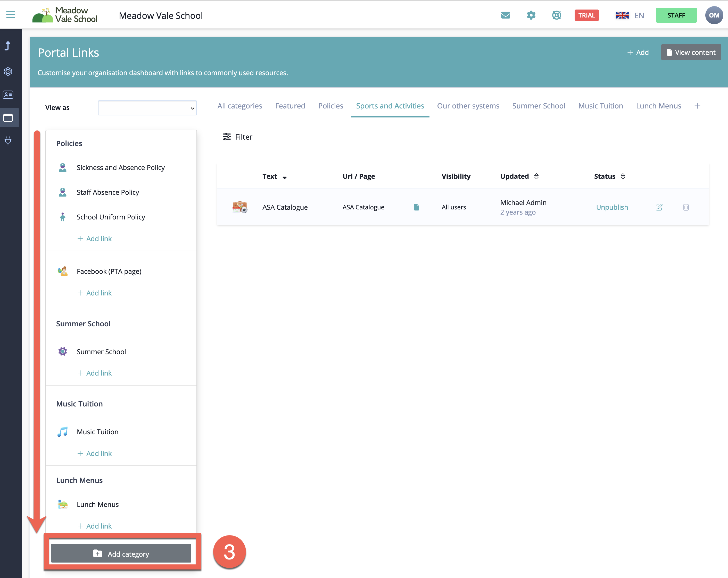Open the hamburger menu
This screenshot has width=728, height=578.
(11, 14)
